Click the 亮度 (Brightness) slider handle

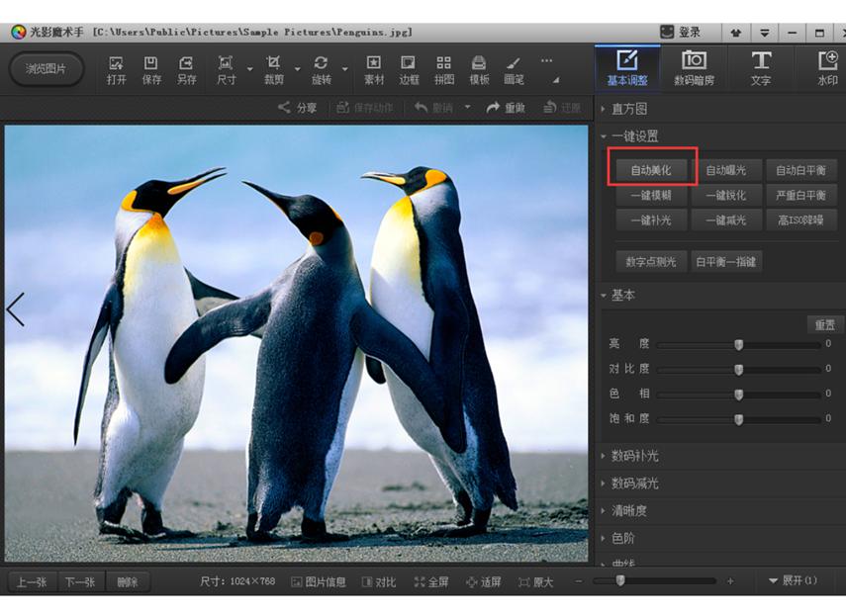pos(738,344)
